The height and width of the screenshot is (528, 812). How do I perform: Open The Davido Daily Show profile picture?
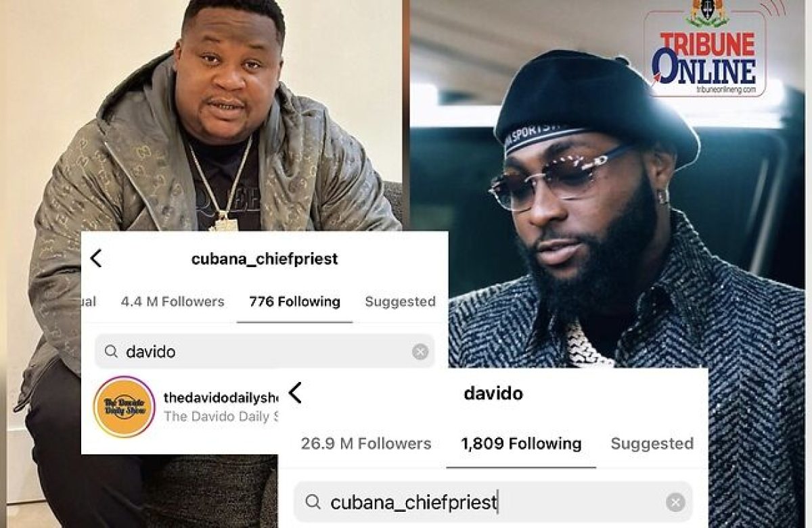[x=125, y=407]
